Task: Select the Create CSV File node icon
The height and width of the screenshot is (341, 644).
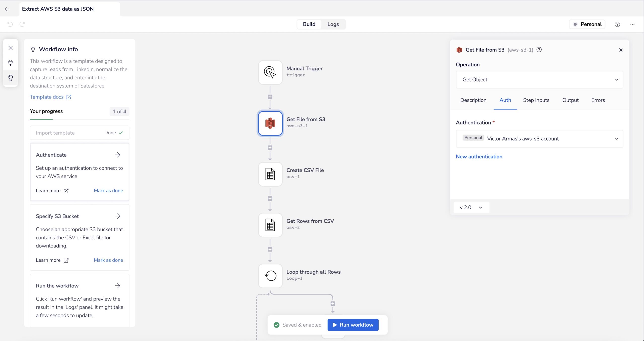Action: coord(270,174)
